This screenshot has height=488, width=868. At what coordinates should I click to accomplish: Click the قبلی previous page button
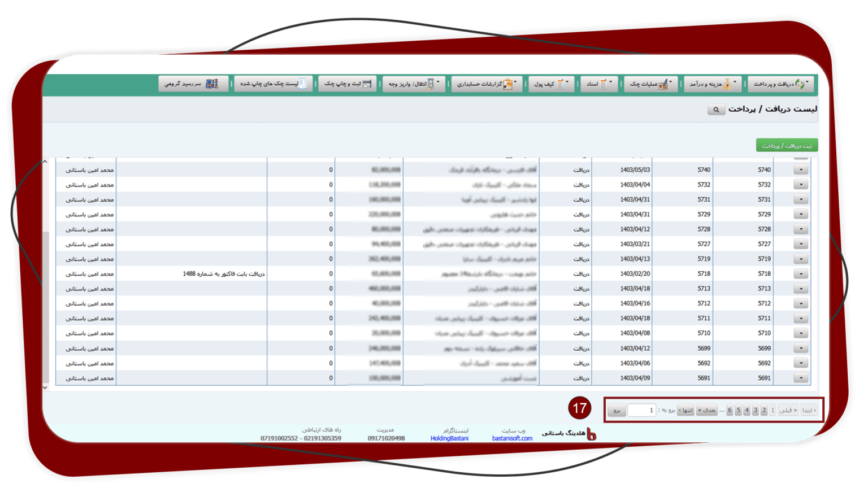tap(788, 410)
